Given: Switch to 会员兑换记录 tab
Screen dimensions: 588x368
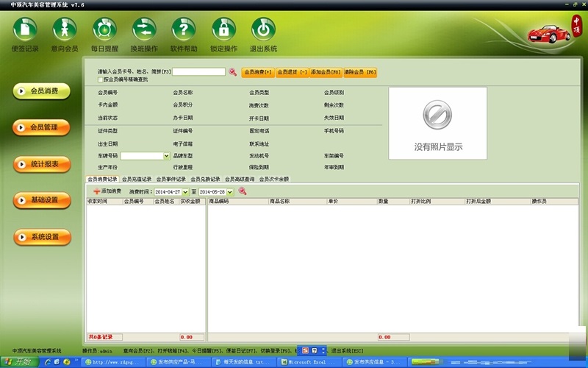Looking at the screenshot, I should pos(205,179).
